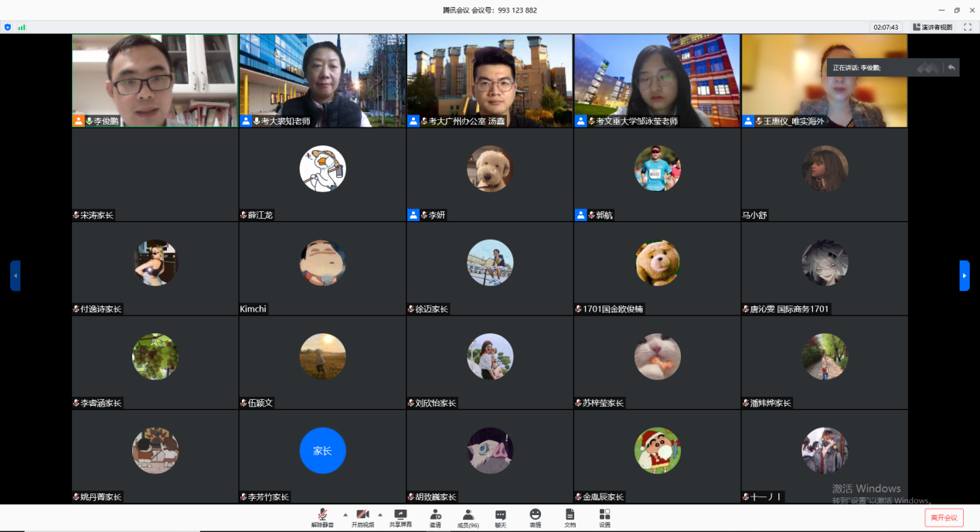
Task: Open the 表情 emoji reactions icon
Action: [x=535, y=517]
